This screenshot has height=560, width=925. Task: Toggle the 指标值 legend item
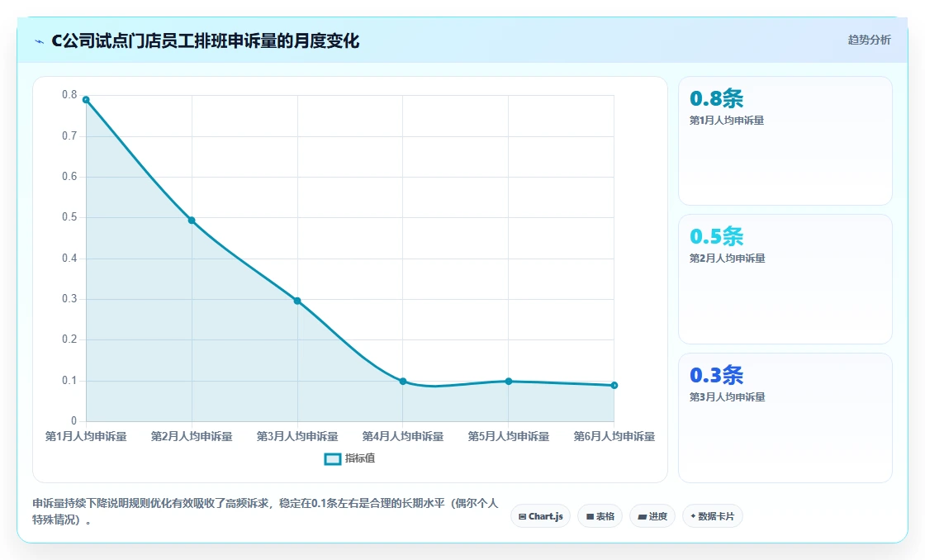[350, 458]
